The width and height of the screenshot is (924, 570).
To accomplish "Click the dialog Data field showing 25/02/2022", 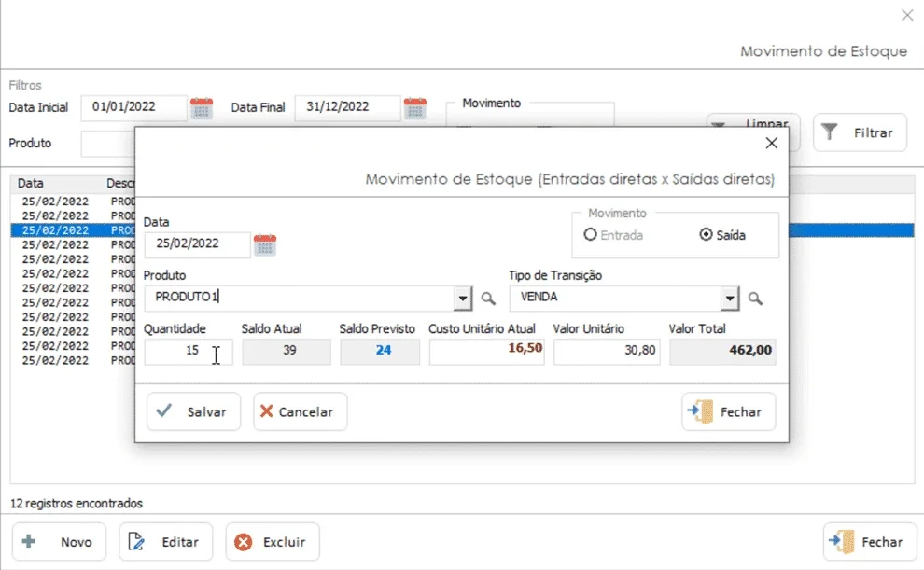I will pos(197,244).
